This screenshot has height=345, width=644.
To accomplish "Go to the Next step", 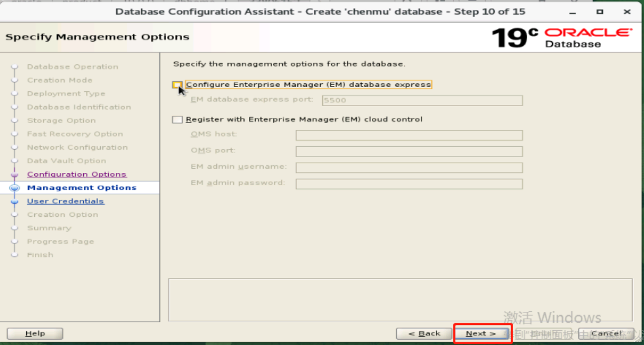I will coord(481,333).
